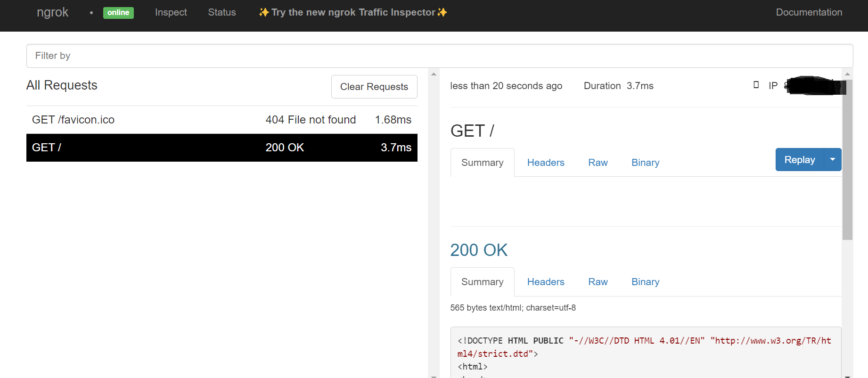Select the GET /favicon.ico request row
The height and width of the screenshot is (378, 868).
[221, 120]
